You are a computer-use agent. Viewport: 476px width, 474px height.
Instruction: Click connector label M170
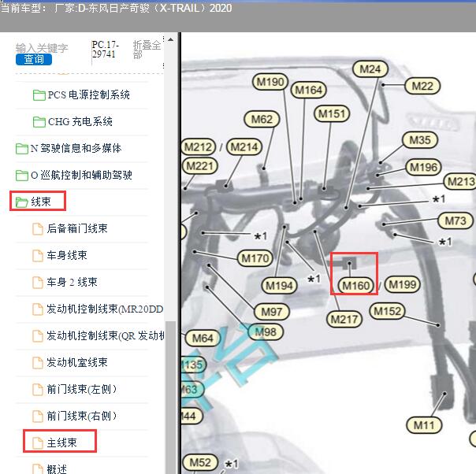click(x=255, y=258)
